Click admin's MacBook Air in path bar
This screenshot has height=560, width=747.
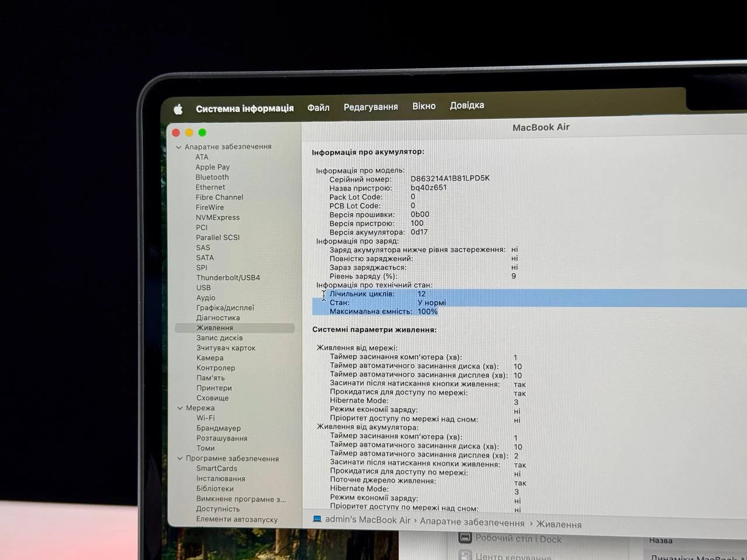[x=368, y=520]
